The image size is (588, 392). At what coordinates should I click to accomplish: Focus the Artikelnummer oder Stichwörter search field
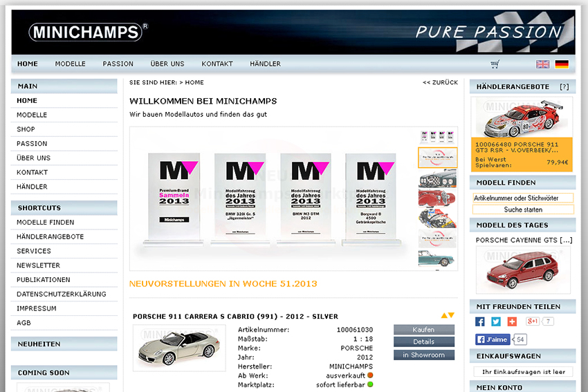tap(523, 198)
